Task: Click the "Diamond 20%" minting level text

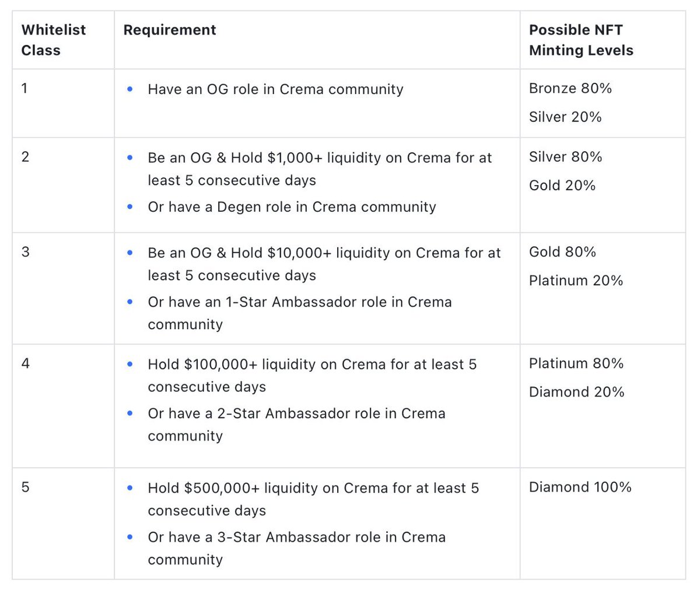Action: click(576, 392)
